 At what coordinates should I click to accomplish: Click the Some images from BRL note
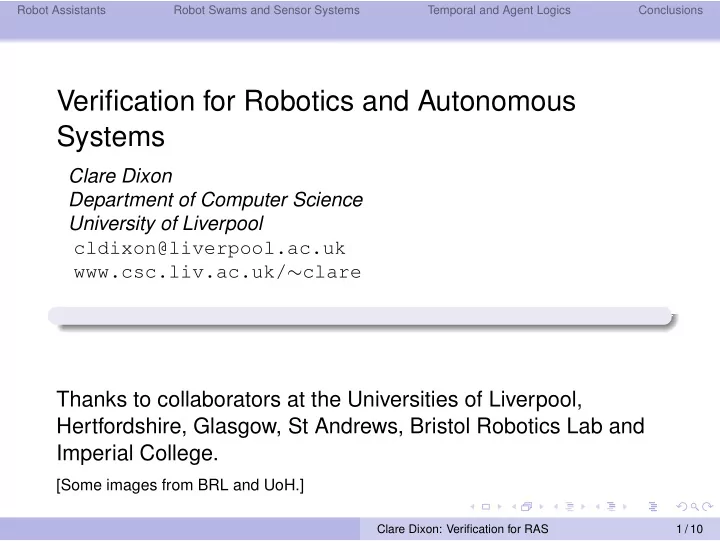click(x=180, y=485)
